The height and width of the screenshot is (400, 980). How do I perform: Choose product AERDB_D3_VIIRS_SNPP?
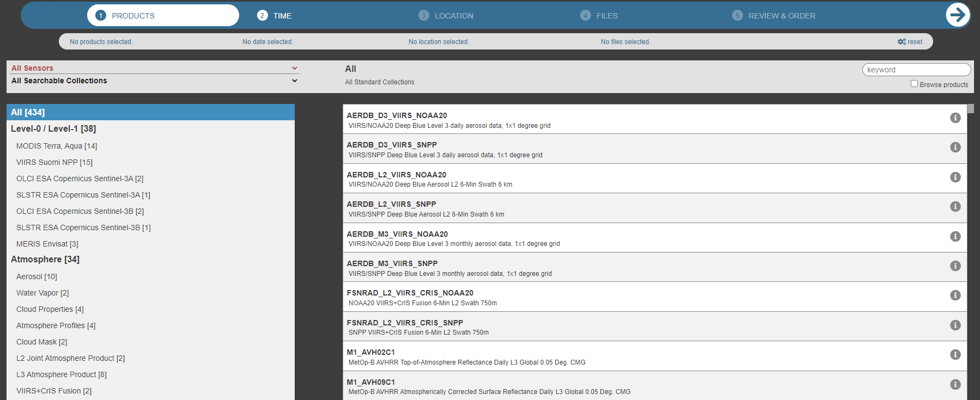coord(655,149)
